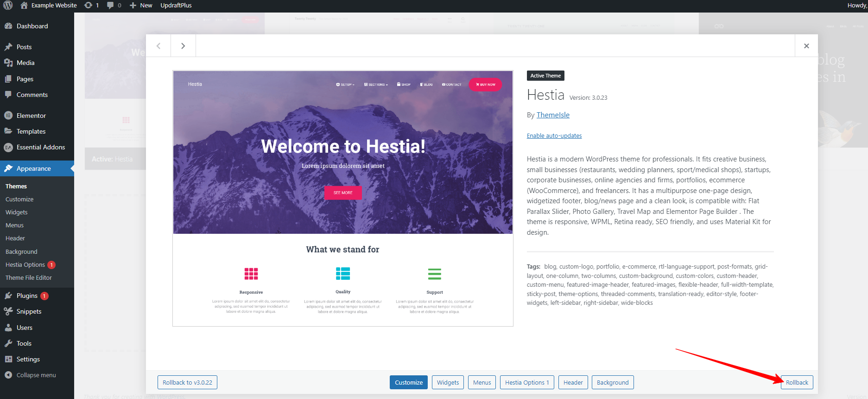Viewport: 868px width, 399px height.
Task: Click the WordPress logo icon
Action: [x=8, y=5]
